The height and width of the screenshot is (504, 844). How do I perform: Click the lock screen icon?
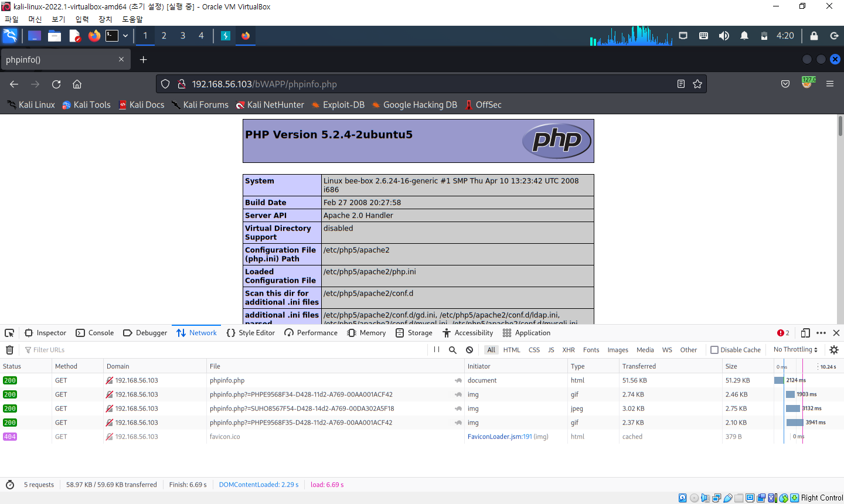tap(814, 36)
